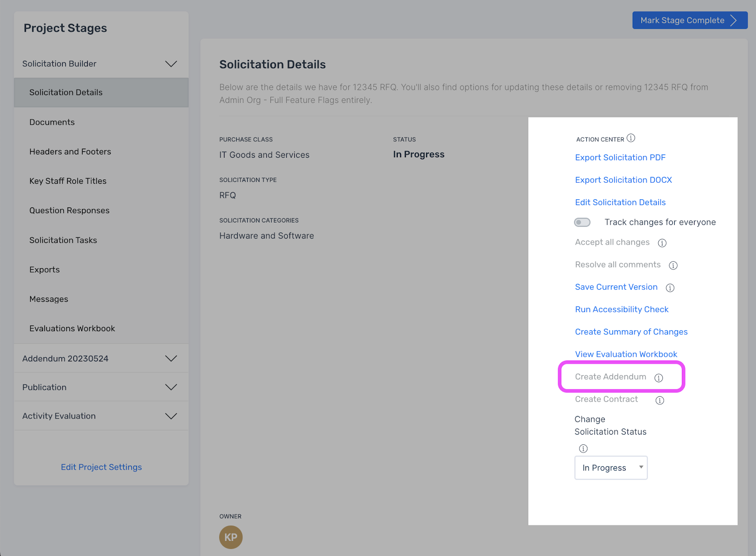Click info icon beside Create Addendum

(659, 378)
